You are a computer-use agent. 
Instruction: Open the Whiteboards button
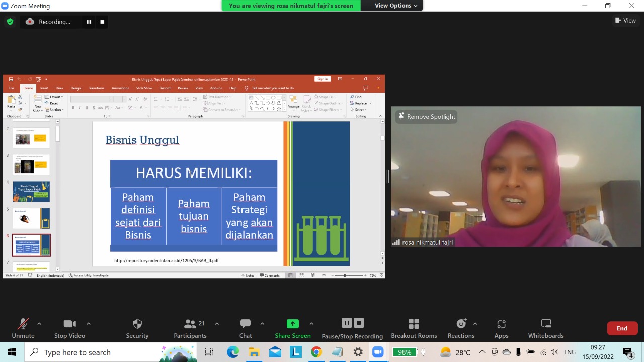tap(545, 328)
